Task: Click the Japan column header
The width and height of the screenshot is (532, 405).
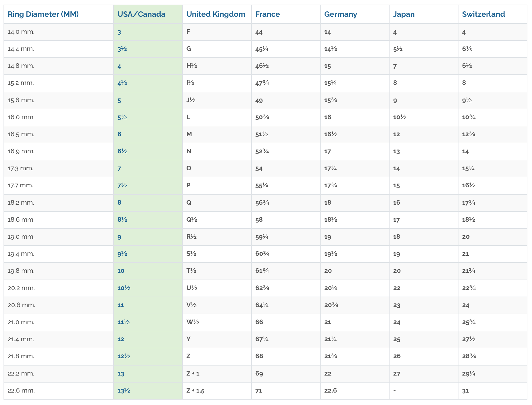Action: tap(424, 14)
